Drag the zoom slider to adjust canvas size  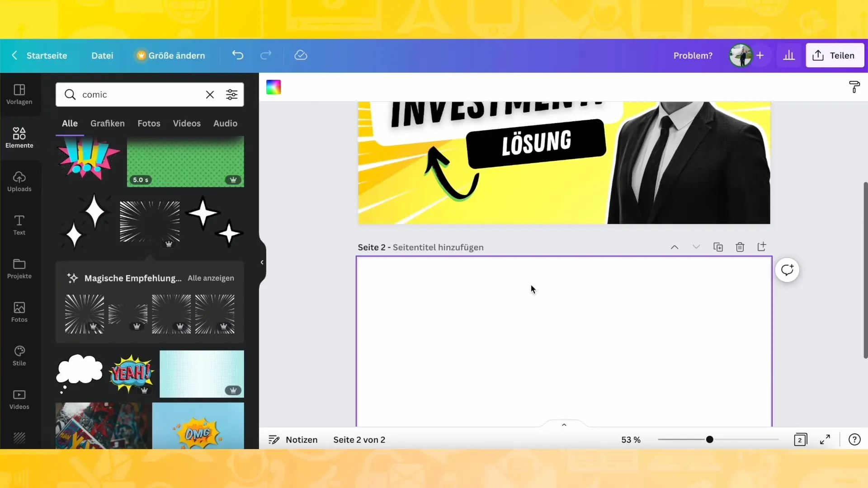pos(710,440)
